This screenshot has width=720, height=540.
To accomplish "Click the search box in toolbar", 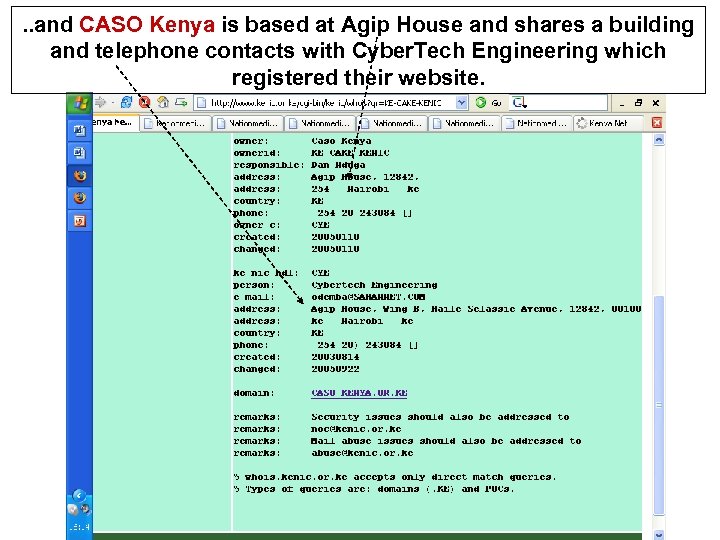I will [567, 102].
